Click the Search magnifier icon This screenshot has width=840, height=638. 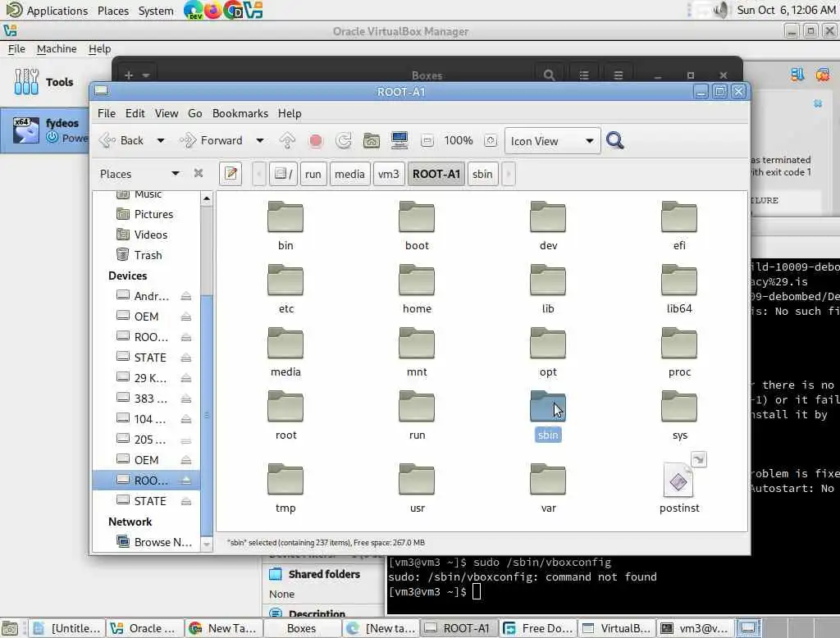pyautogui.click(x=615, y=140)
